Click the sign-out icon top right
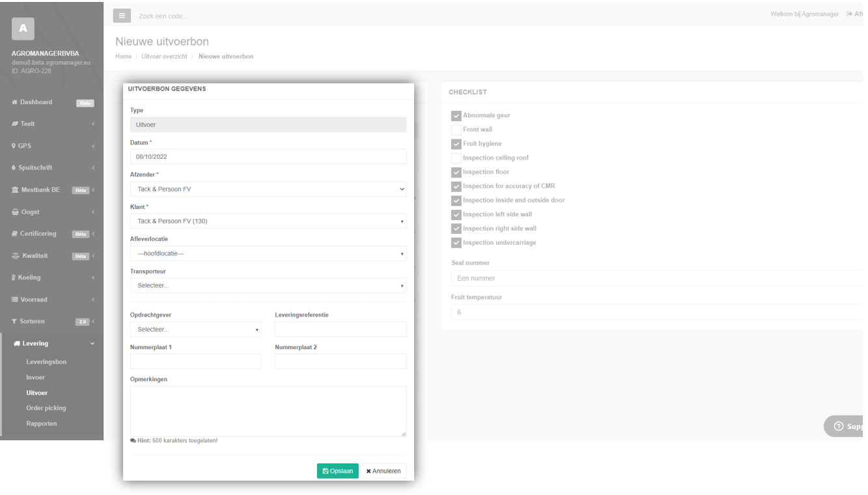Image resolution: width=868 pixels, height=495 pixels. click(x=850, y=14)
